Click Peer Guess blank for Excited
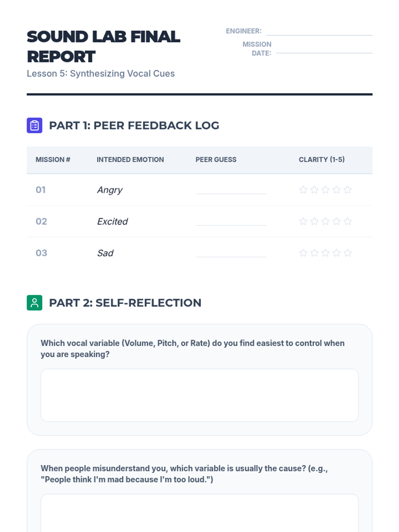The height and width of the screenshot is (532, 399). [231, 222]
